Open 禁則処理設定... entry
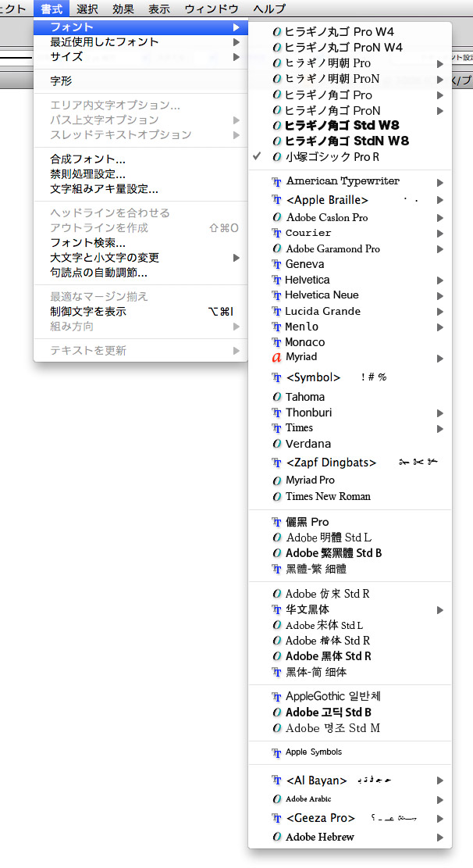 (x=140, y=174)
